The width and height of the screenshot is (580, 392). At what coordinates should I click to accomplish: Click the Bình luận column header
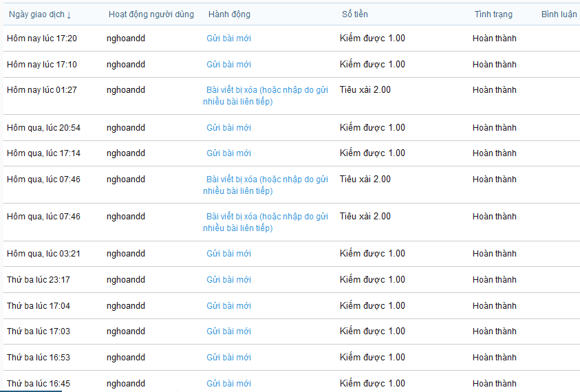(559, 14)
